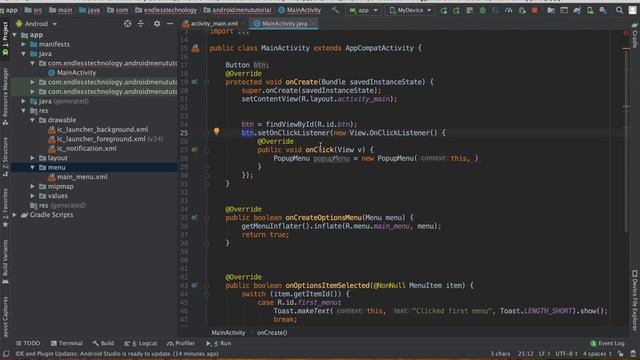Click the endlesstechnology breadcrumb in navigation bar
The height and width of the screenshot is (360, 640).
point(166,10)
